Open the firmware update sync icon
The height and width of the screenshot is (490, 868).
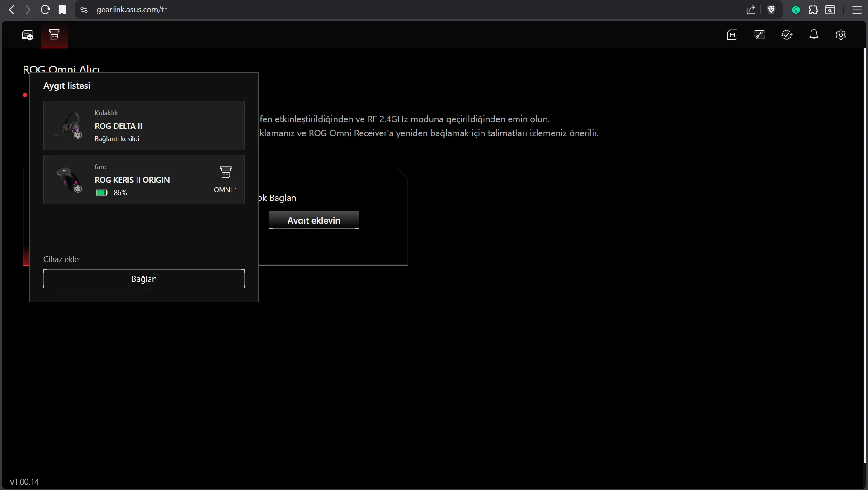[x=787, y=35]
